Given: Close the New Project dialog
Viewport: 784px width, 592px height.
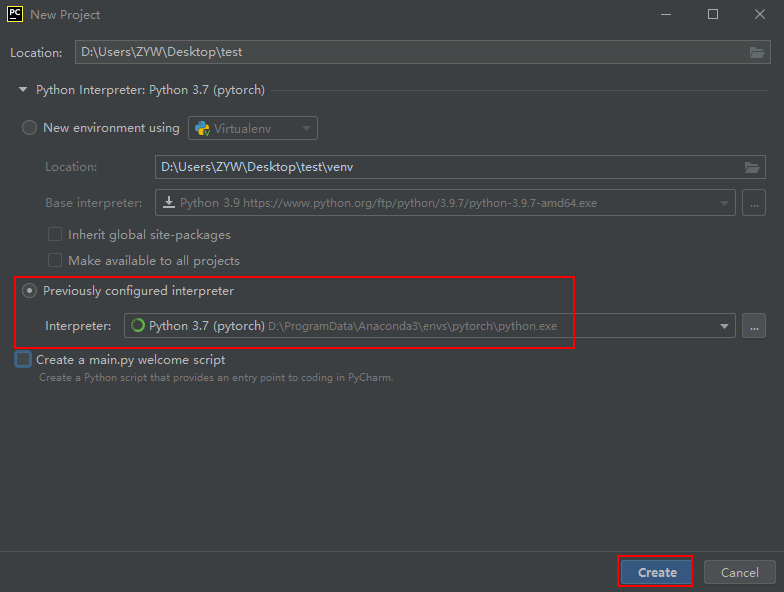Looking at the screenshot, I should pos(760,14).
